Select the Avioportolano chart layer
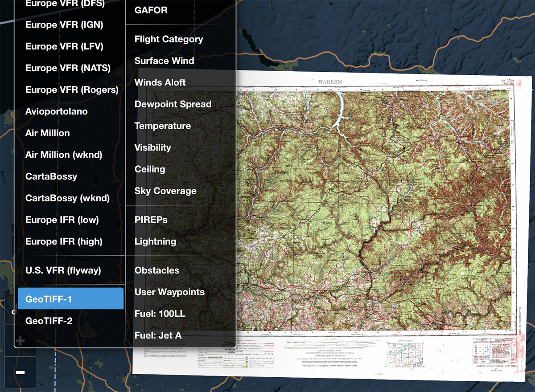This screenshot has width=535, height=392. click(57, 111)
